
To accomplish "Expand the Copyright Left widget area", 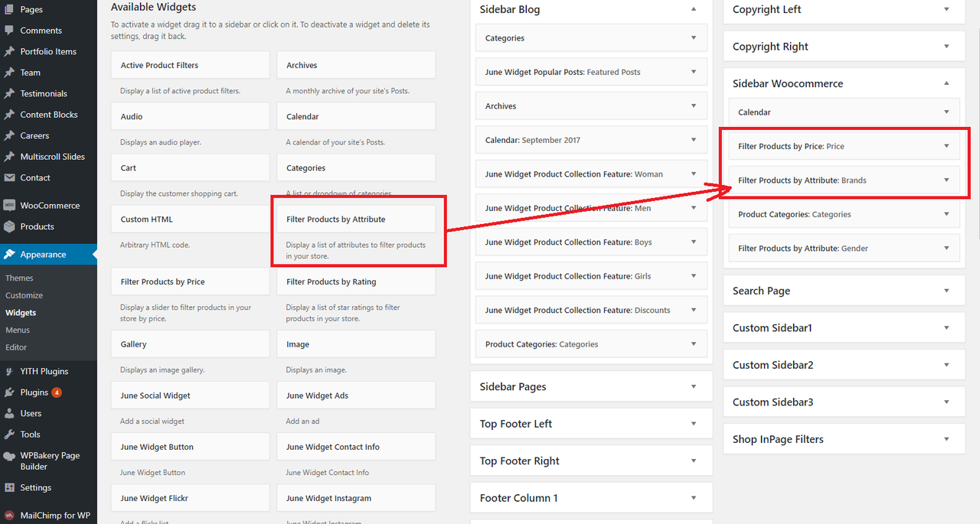I will tap(946, 9).
